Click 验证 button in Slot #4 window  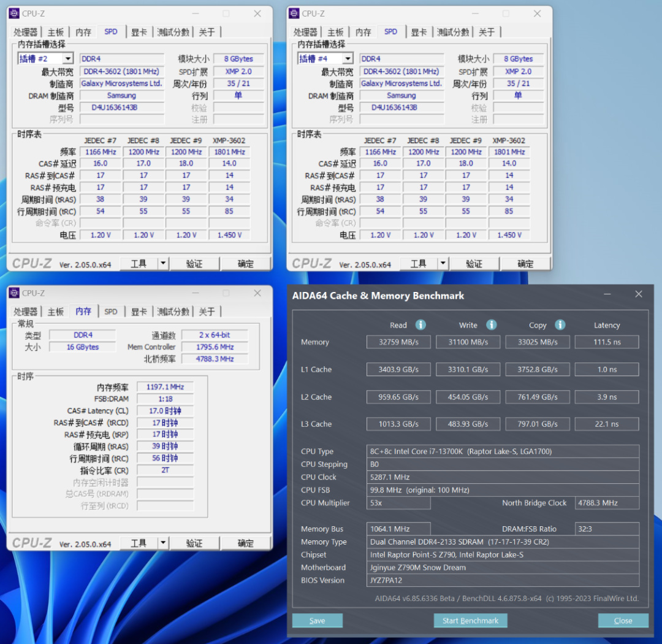474,263
